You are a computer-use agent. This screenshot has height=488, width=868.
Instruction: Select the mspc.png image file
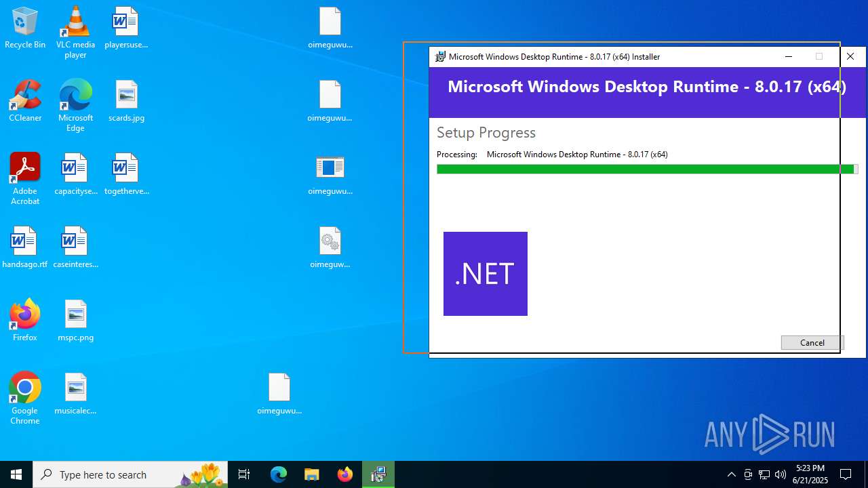pyautogui.click(x=75, y=321)
